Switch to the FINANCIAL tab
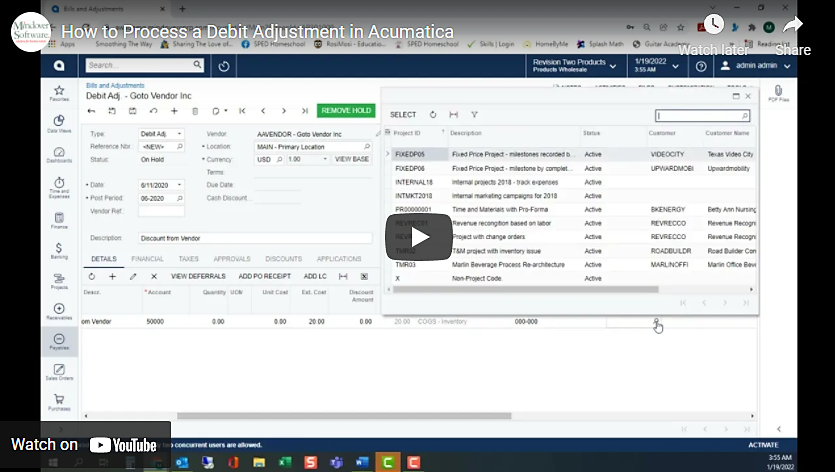Screen dimensions: 835x472 click(148, 259)
